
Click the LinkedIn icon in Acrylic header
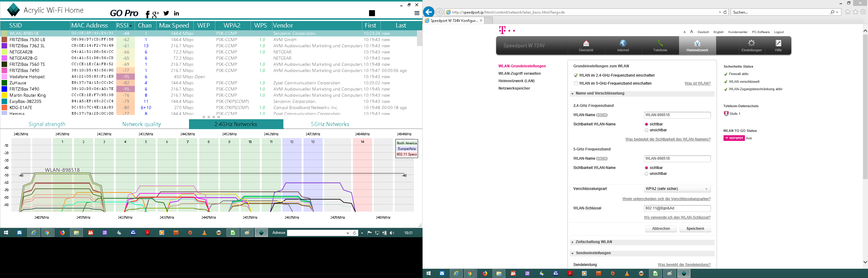177,14
